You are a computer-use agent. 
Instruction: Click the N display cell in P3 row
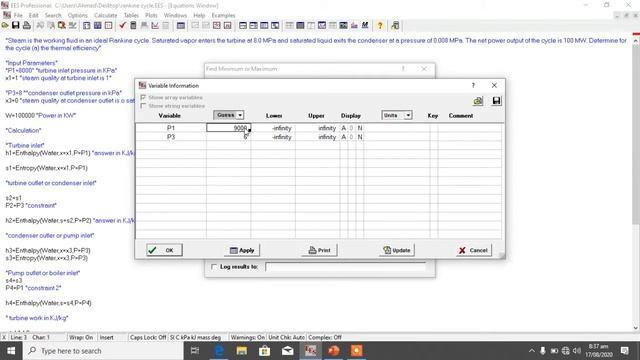coord(360,137)
